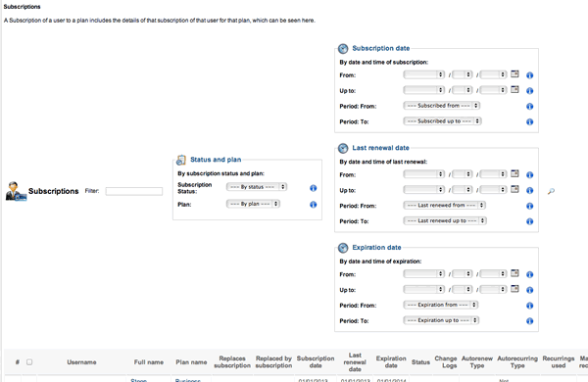Click the Subscriptions user icon

16,191
